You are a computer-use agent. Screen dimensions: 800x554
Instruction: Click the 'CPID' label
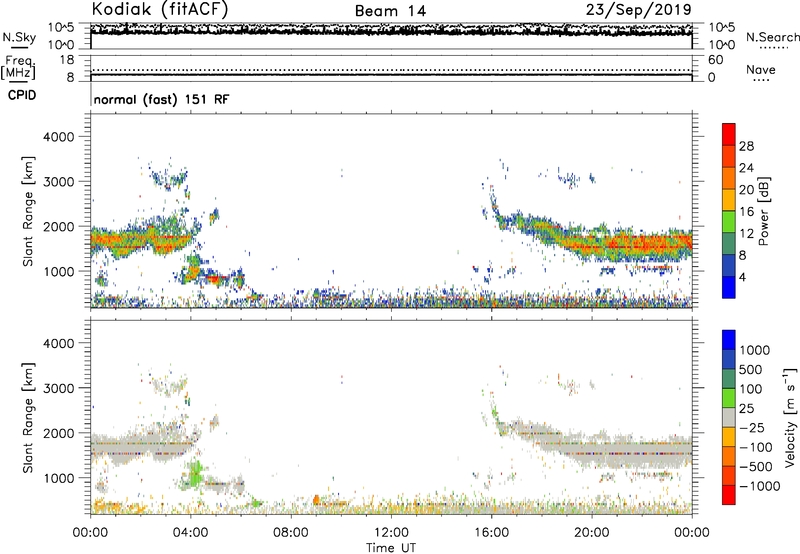tap(22, 95)
